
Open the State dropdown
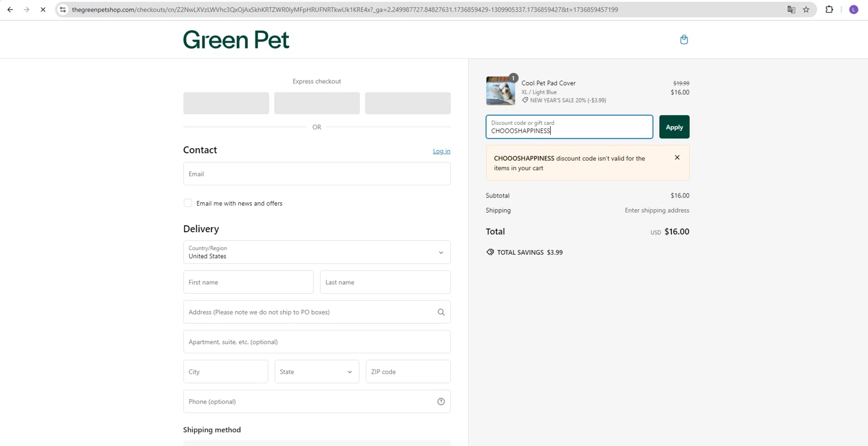tap(317, 372)
